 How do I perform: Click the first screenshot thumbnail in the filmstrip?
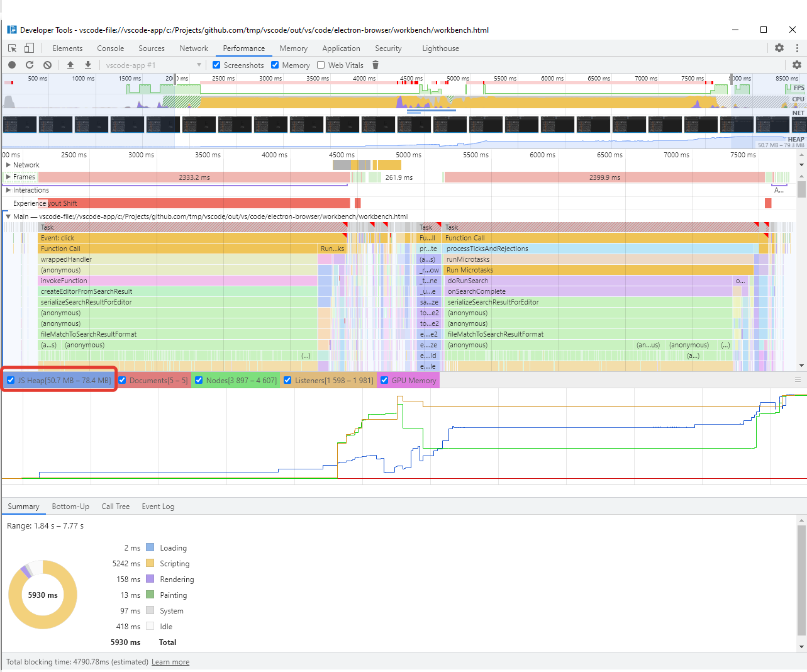point(19,125)
